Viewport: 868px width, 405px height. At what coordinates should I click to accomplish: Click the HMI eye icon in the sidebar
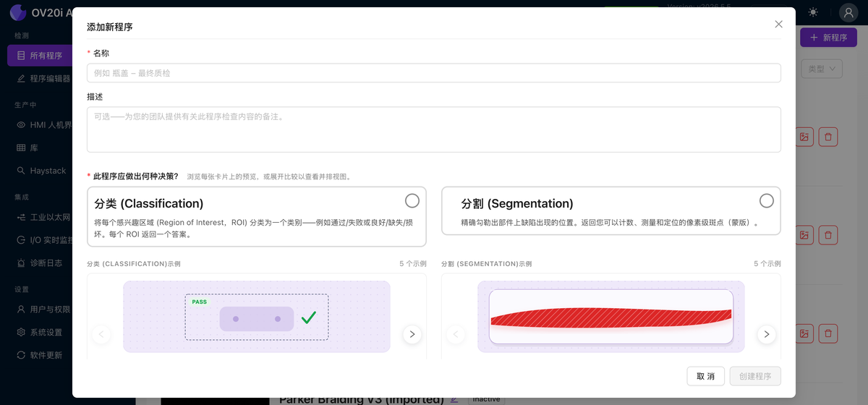pyautogui.click(x=21, y=124)
